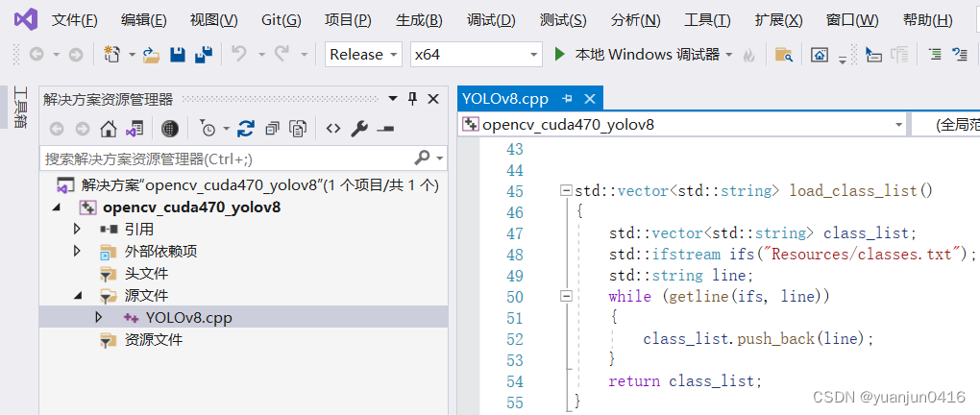This screenshot has width=980, height=415.
Task: Pin the Solution Explorer panel
Action: (x=412, y=99)
